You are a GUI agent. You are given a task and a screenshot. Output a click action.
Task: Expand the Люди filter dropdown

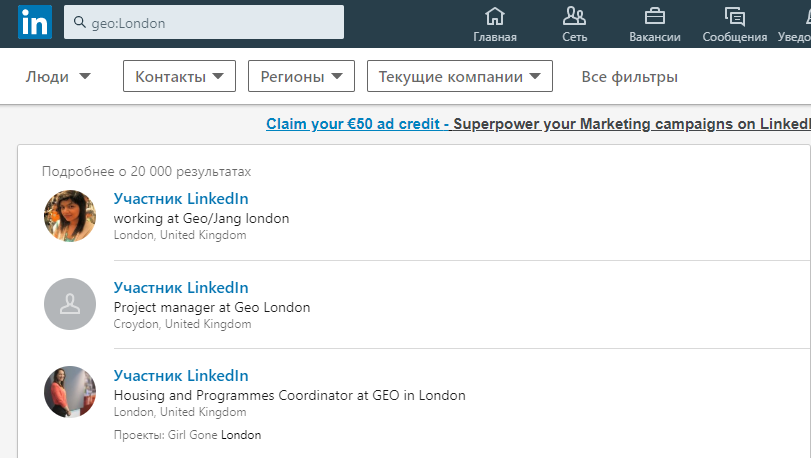(58, 77)
